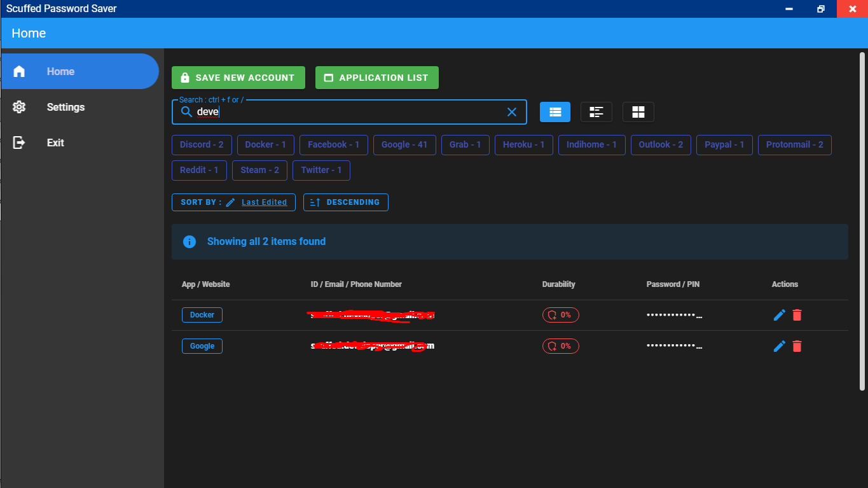Click the gear icon beside Settings

coord(19,107)
